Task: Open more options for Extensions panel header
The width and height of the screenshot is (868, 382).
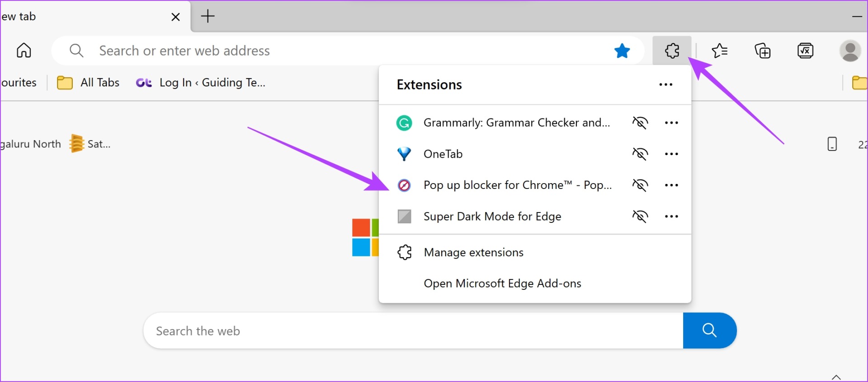Action: (665, 85)
